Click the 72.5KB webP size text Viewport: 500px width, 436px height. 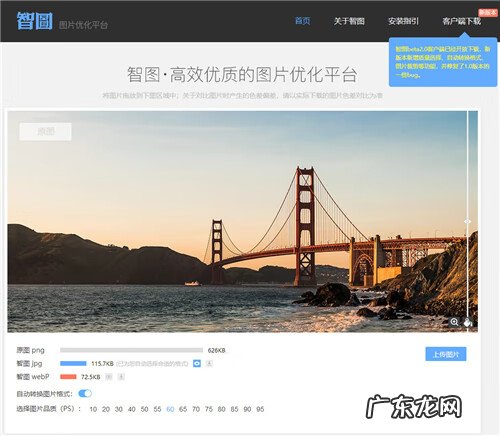point(91,377)
